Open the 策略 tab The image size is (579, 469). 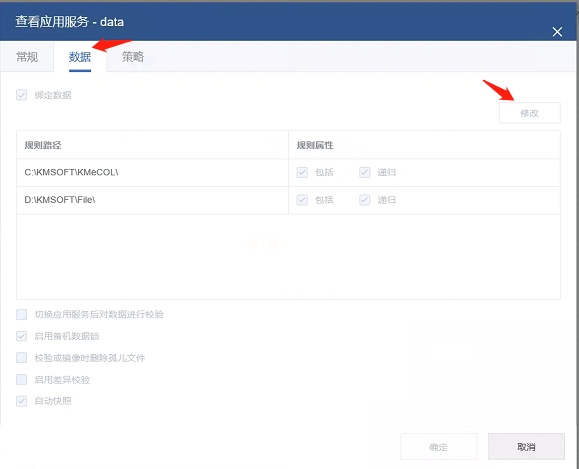pyautogui.click(x=133, y=57)
